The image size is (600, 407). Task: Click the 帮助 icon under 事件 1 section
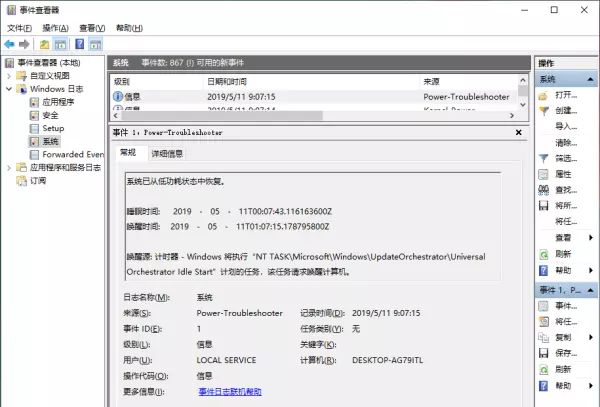coord(543,386)
